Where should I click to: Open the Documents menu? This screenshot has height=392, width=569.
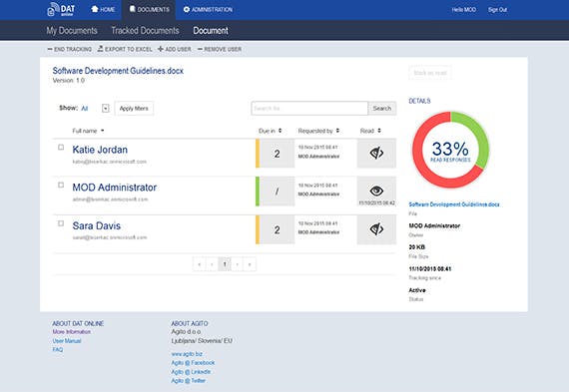[x=149, y=9]
